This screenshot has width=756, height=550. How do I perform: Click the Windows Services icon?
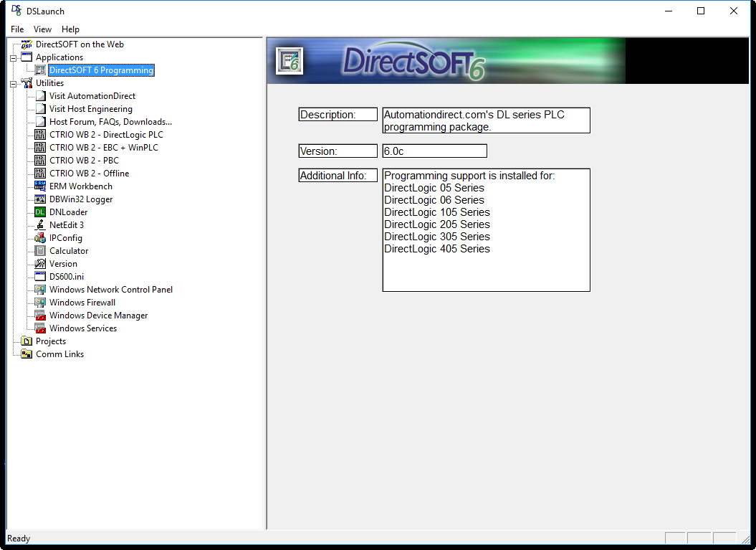41,328
